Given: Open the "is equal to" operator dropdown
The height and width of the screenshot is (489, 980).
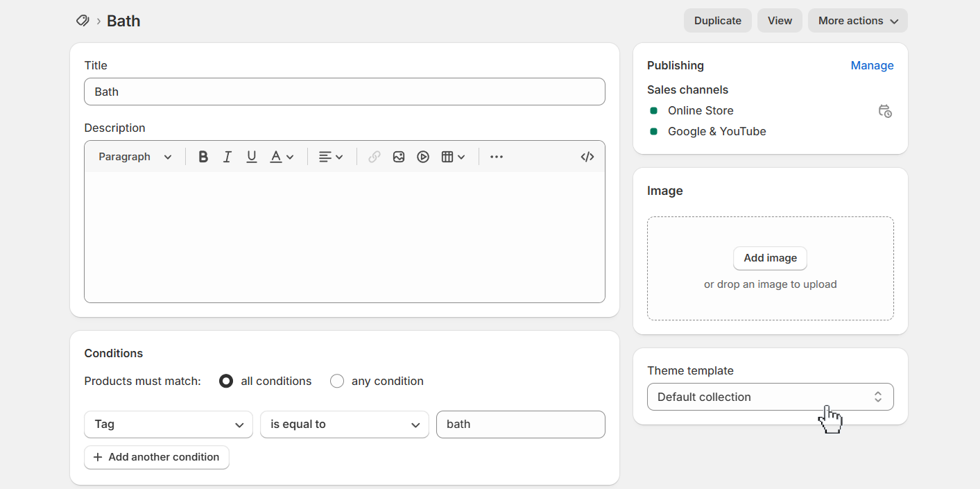Looking at the screenshot, I should [x=344, y=424].
